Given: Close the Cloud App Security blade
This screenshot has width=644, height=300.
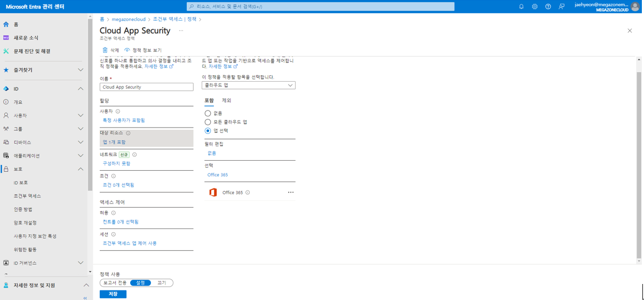Looking at the screenshot, I should tap(630, 31).
